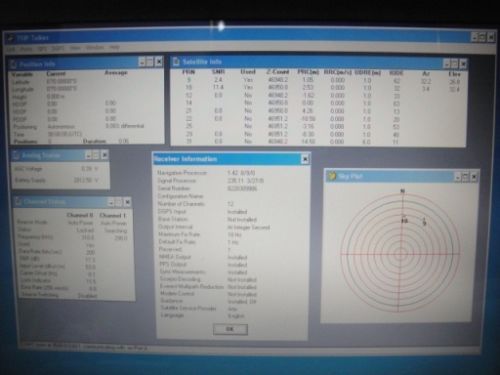500x375 pixels.
Task: Minimize the Satellite Info window
Action: [x=446, y=63]
